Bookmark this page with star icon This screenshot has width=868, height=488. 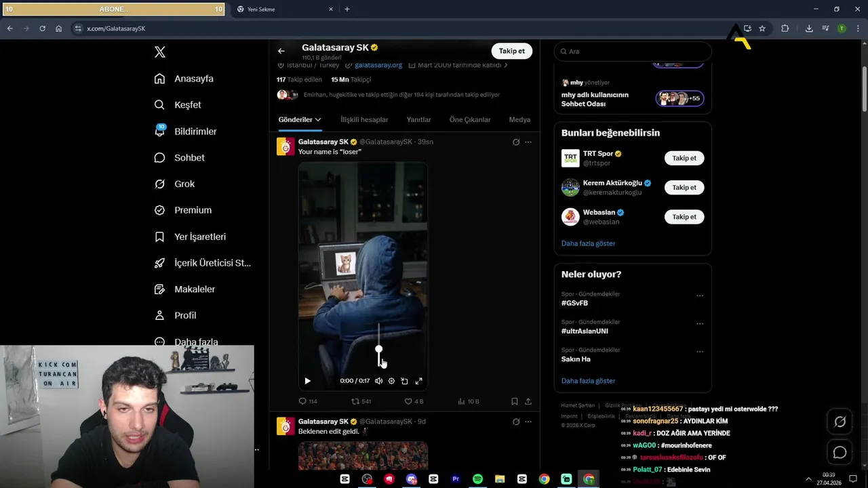(x=762, y=28)
